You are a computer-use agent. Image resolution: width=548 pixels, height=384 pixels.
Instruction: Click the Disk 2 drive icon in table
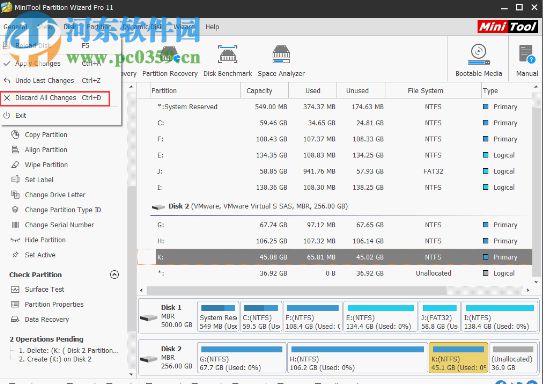tap(158, 207)
